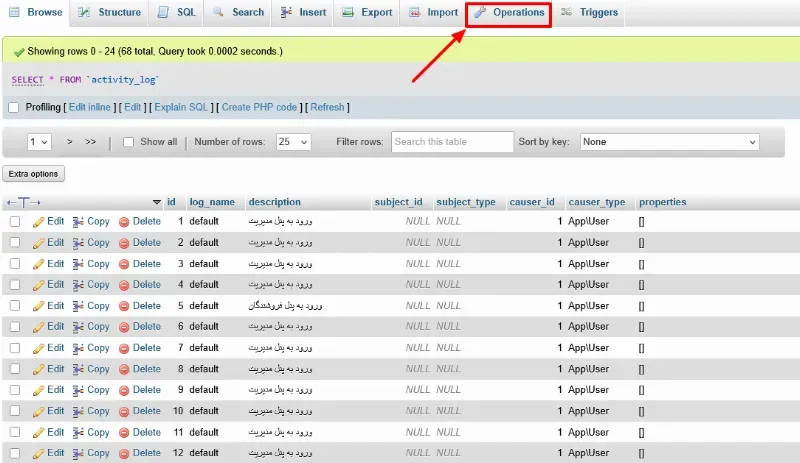800x463 pixels.
Task: Sort by description column header
Action: click(x=274, y=202)
